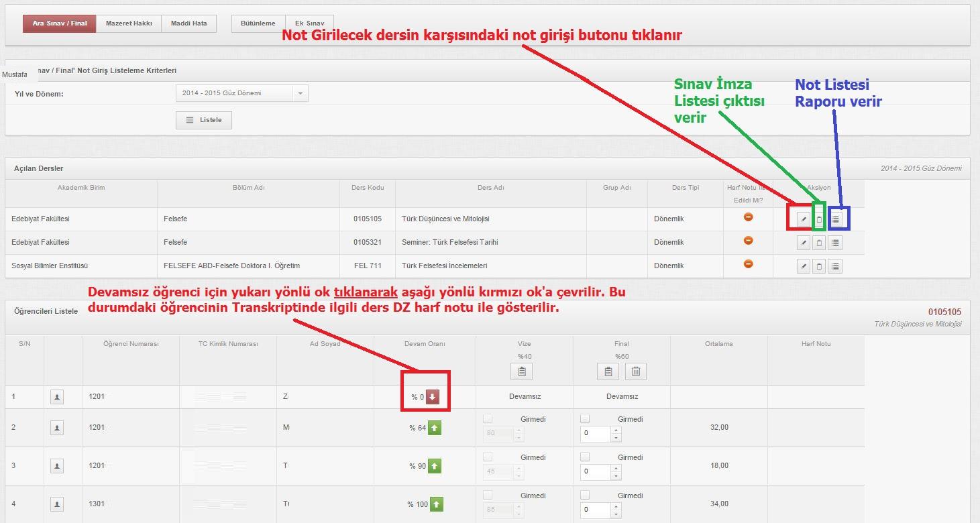
Task: Check Final Girmedi box for student row 3
Action: [x=585, y=457]
